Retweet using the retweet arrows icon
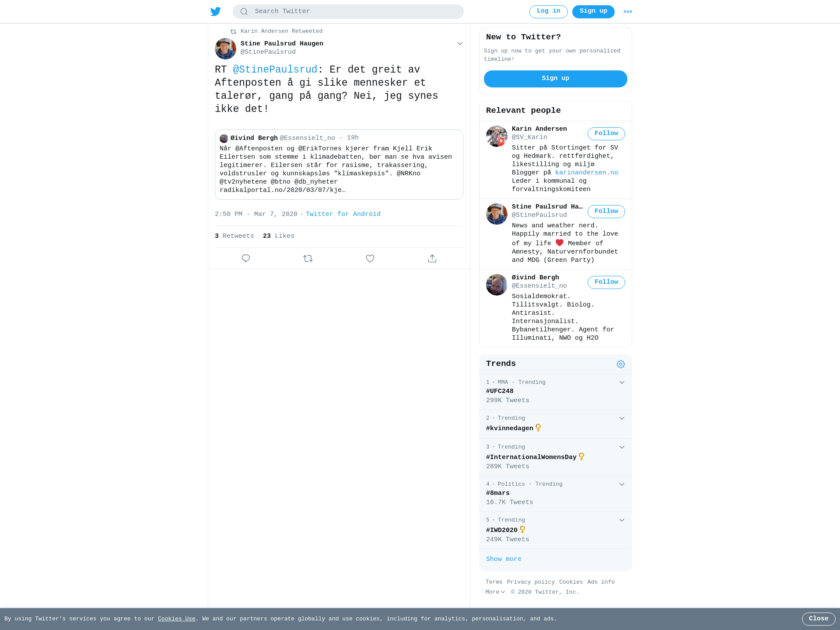Screen dimensions: 840x630 pyautogui.click(x=308, y=258)
